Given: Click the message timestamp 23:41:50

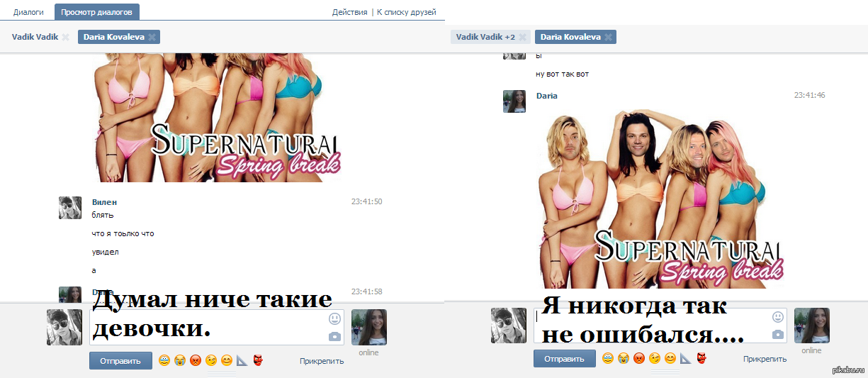Looking at the screenshot, I should (367, 201).
